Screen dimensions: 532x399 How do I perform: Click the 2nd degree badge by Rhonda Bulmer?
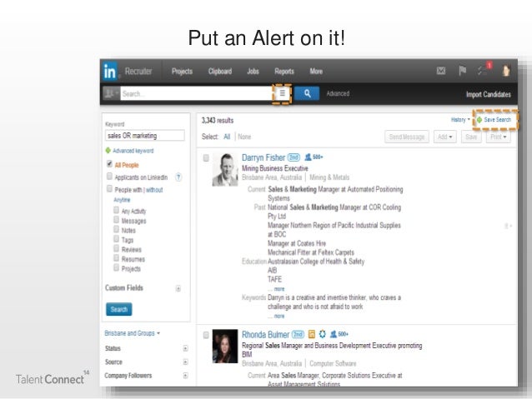coord(298,335)
